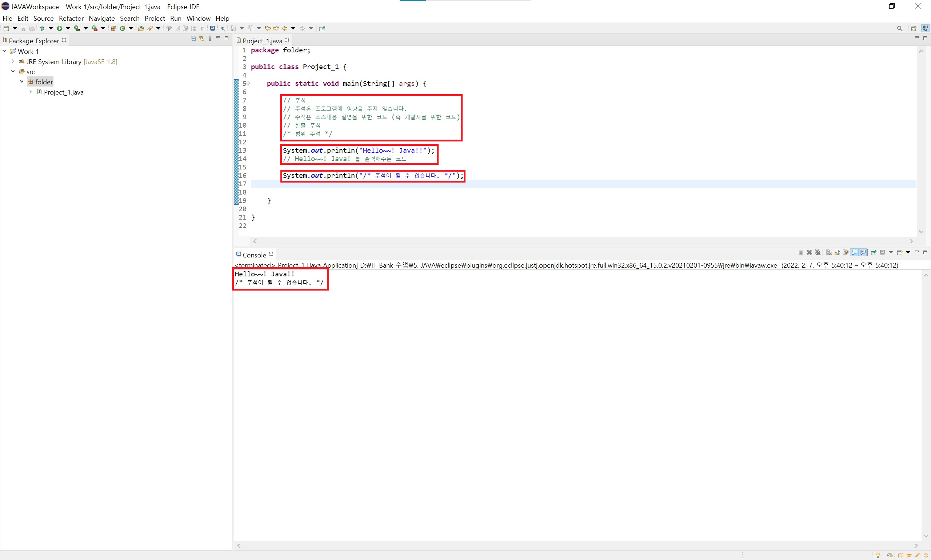This screenshot has width=931, height=560.
Task: Open Package Explorer view menu dots
Action: (210, 38)
